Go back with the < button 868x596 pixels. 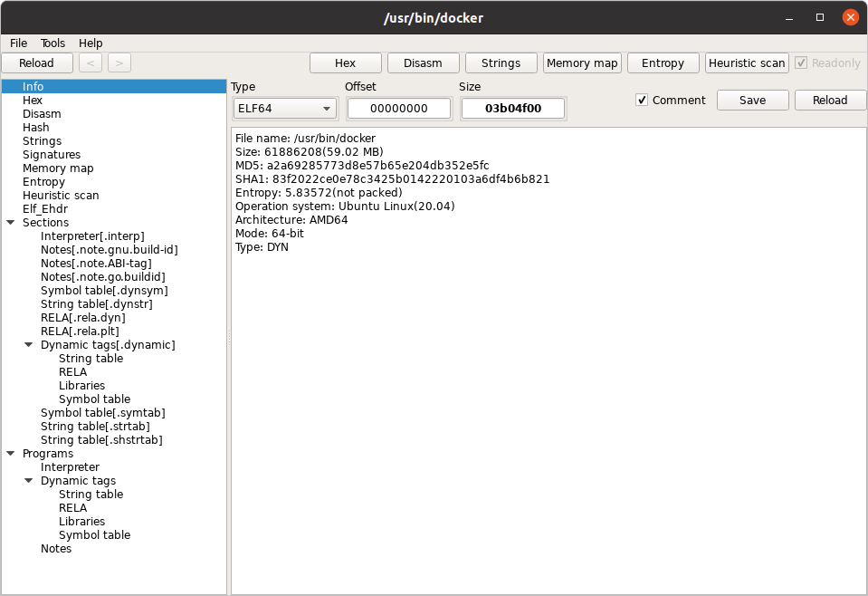[91, 63]
